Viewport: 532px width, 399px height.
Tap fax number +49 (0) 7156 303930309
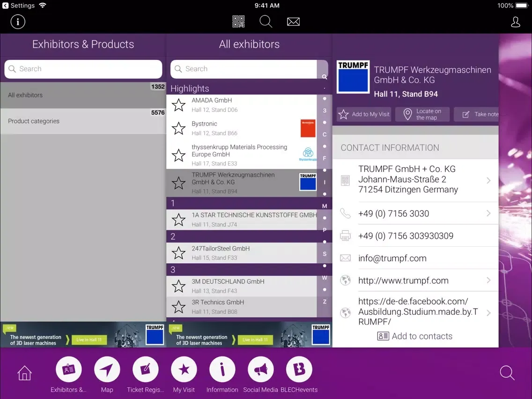tap(406, 236)
